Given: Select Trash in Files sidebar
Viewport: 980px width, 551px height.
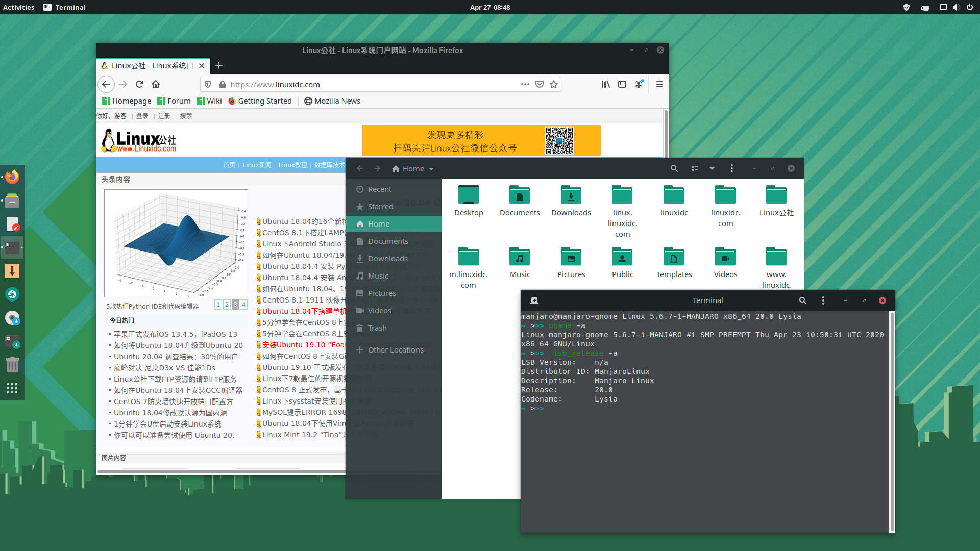Looking at the screenshot, I should (x=393, y=328).
